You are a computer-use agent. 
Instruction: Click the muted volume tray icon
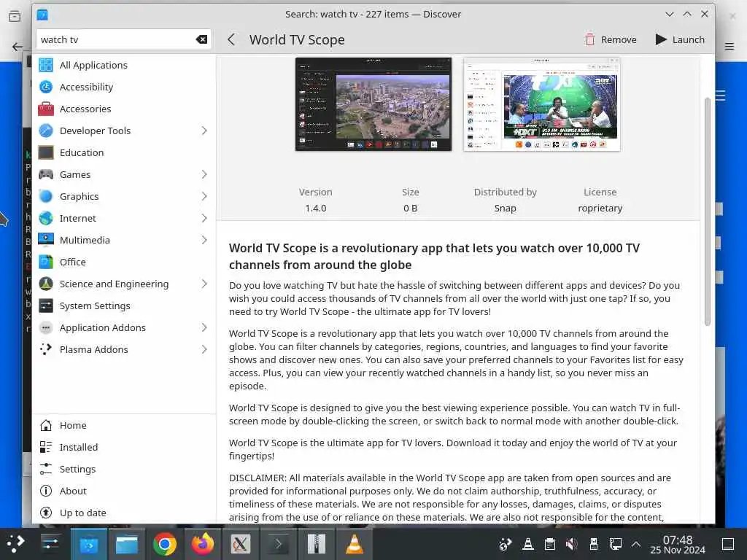tap(571, 544)
